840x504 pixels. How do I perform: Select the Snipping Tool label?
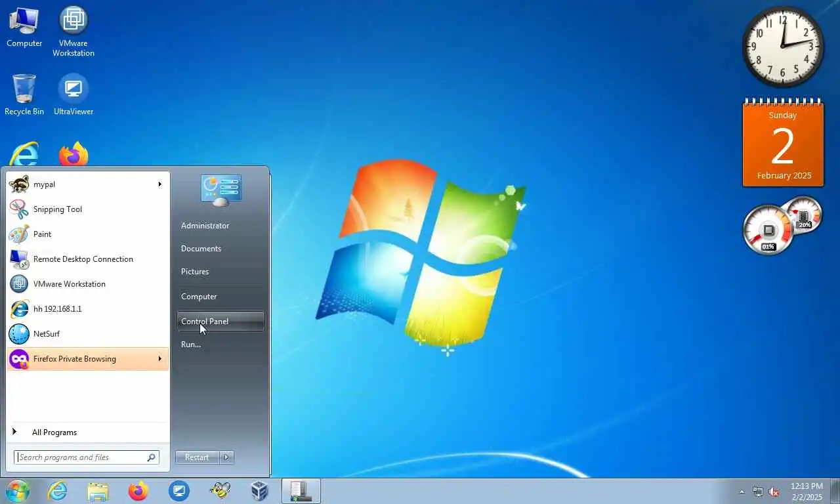58,209
